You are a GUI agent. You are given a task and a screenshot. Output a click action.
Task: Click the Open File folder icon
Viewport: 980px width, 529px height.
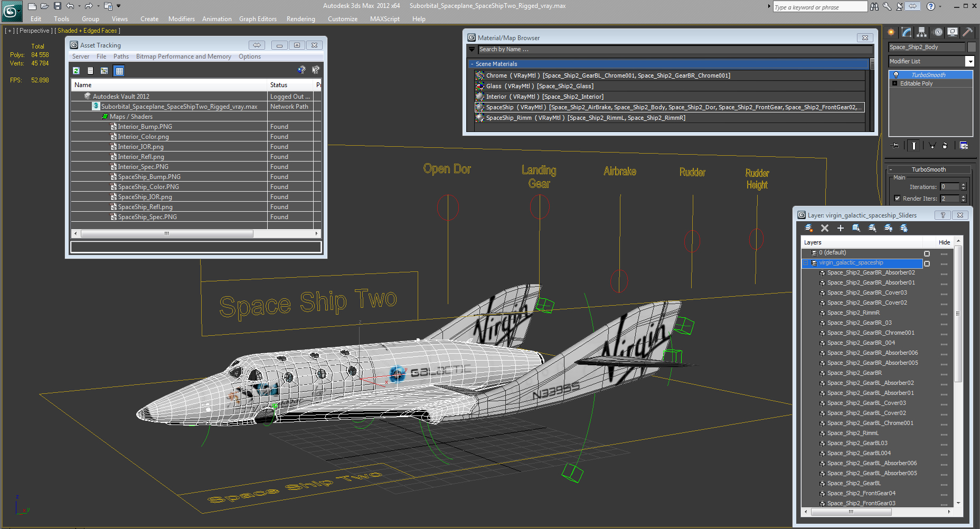click(45, 6)
